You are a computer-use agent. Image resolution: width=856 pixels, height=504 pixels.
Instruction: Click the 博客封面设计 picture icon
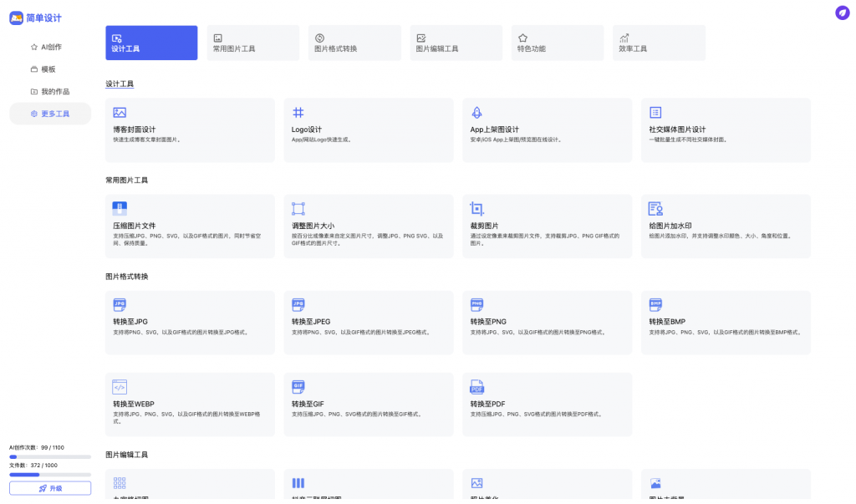[x=120, y=113]
